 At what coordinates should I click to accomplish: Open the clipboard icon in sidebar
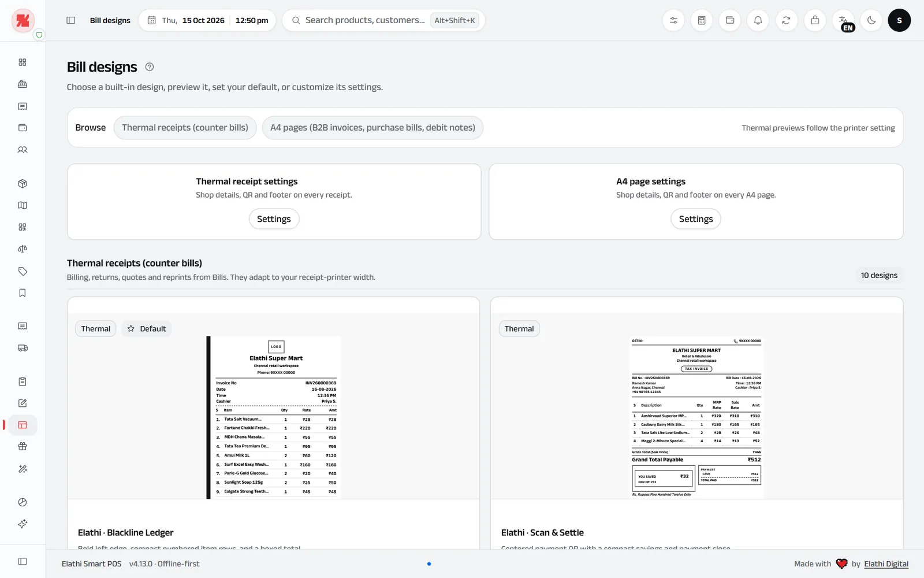point(23,381)
